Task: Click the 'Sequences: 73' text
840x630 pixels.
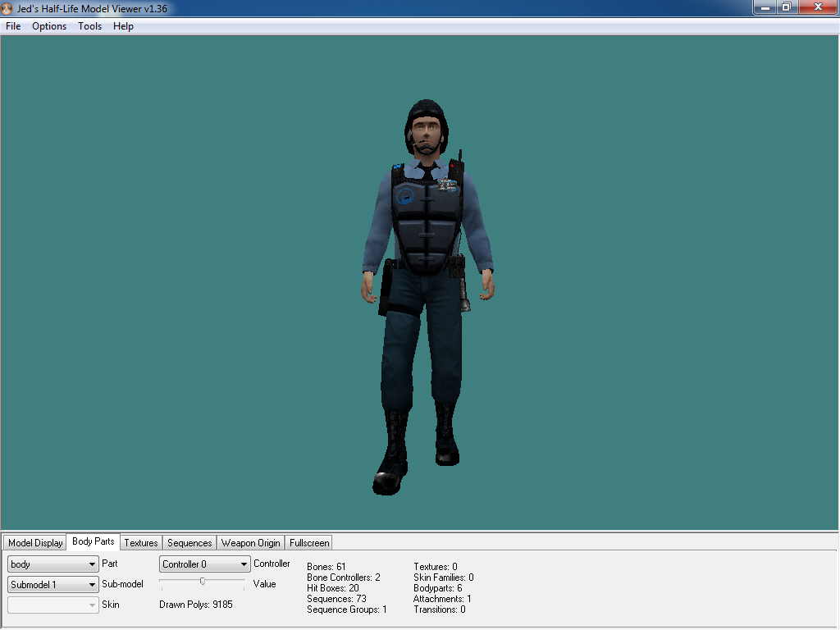Action: click(336, 599)
